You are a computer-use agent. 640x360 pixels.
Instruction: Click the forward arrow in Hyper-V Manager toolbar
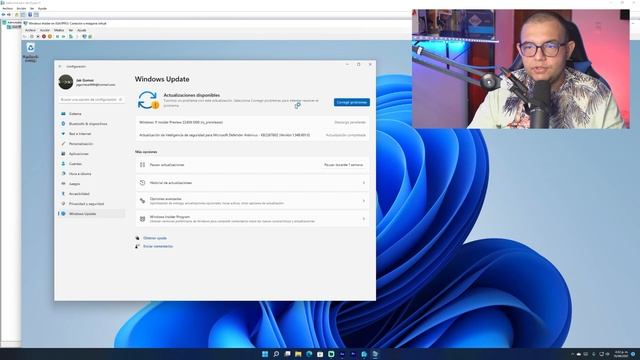pos(9,14)
